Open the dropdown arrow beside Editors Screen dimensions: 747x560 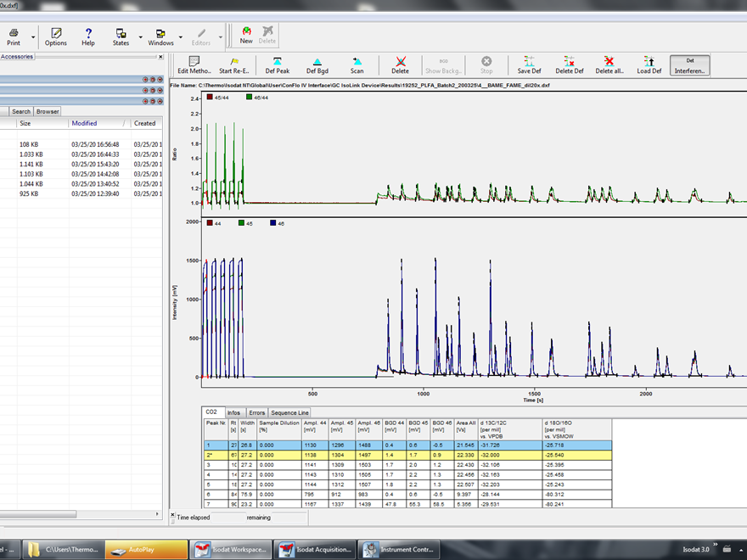(x=221, y=37)
